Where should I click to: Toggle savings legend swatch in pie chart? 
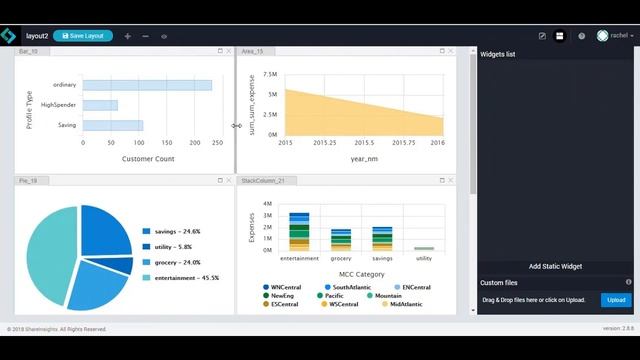(146, 231)
